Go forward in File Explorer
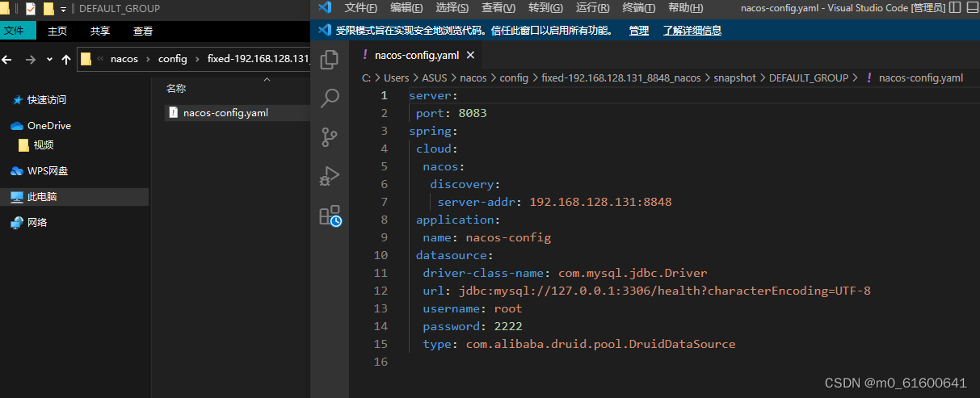This screenshot has width=980, height=398. click(x=31, y=59)
